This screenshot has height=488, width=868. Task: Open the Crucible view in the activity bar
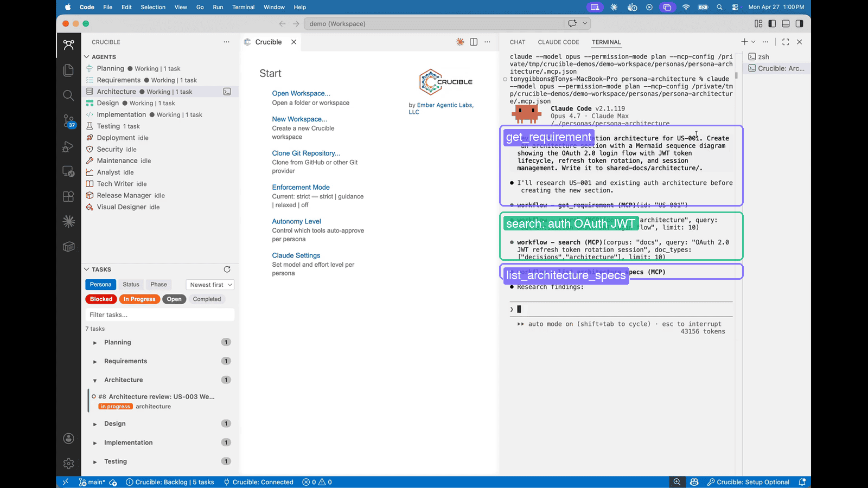coord(68,45)
